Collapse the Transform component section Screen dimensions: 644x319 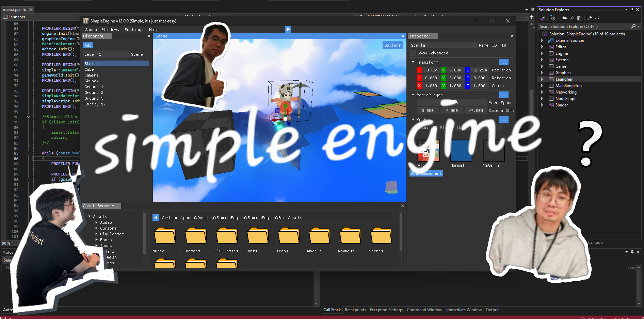coord(413,62)
